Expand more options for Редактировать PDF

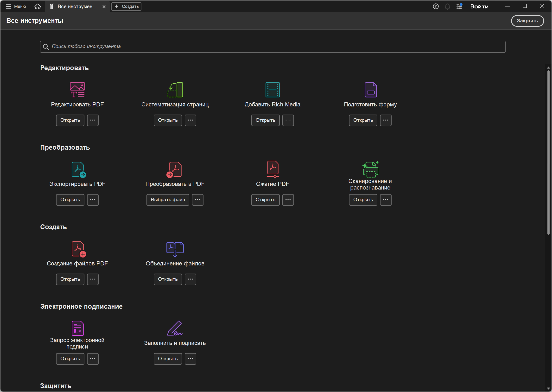(x=93, y=120)
